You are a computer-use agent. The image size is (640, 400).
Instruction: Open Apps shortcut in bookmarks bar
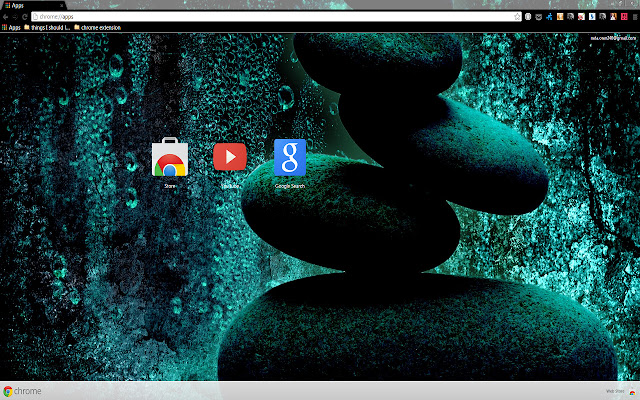[11, 28]
